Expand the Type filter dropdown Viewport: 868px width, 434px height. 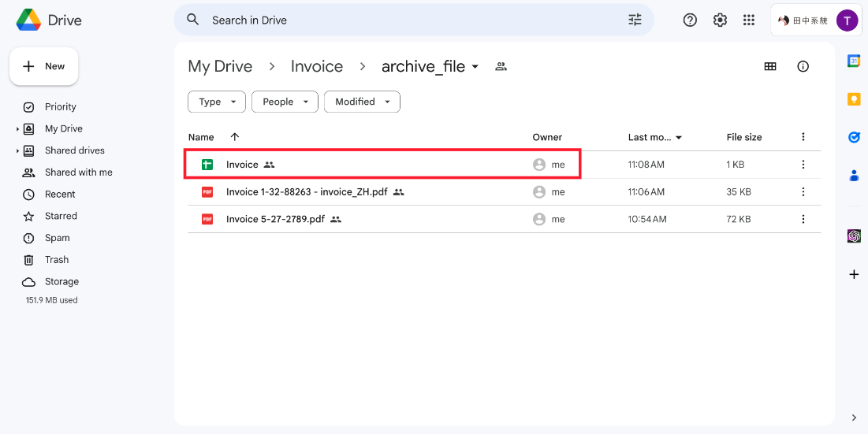[x=217, y=102]
